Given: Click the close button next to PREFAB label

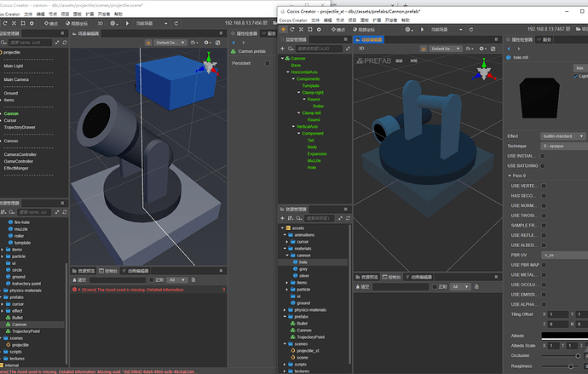Looking at the screenshot, I should tap(413, 60).
